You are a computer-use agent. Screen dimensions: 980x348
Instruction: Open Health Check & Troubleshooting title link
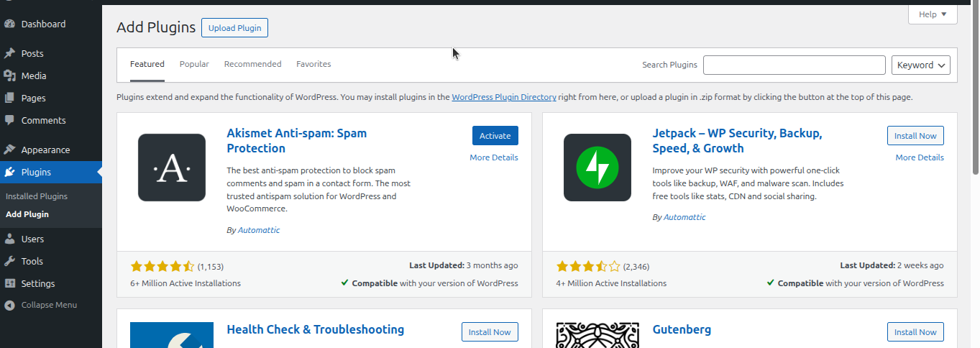click(316, 329)
